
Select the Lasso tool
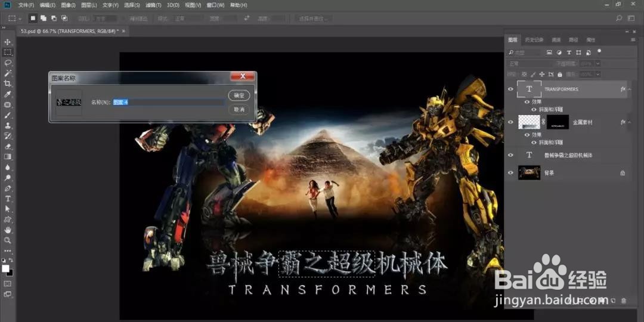7,63
